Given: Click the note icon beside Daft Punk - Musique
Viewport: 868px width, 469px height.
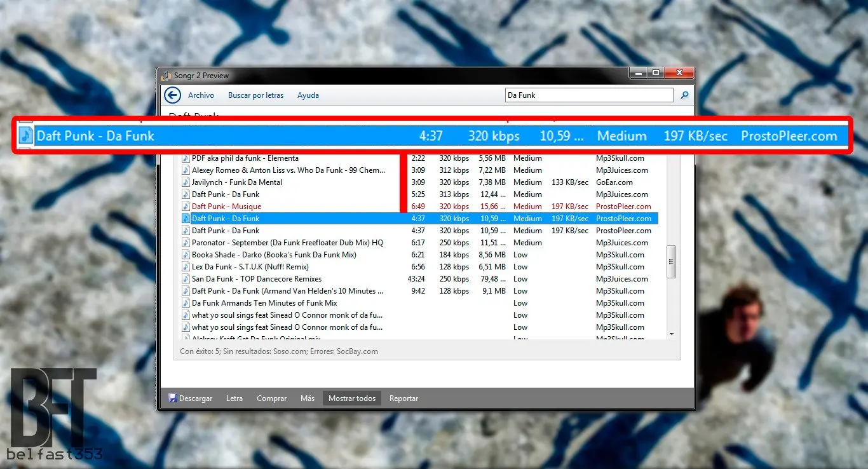Looking at the screenshot, I should click(x=186, y=207).
